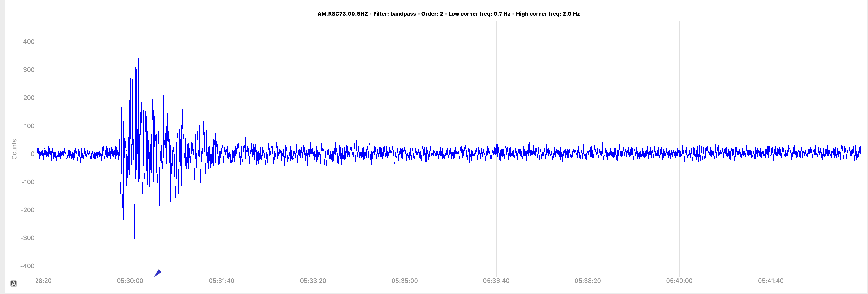Click the 300 y-axis tick value
The height and width of the screenshot is (294, 868).
29,70
